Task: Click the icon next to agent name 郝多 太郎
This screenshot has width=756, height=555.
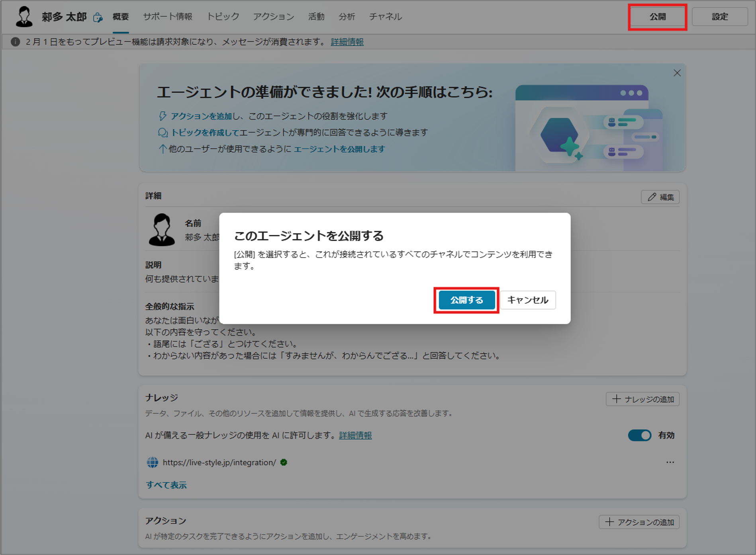Action: [x=98, y=18]
